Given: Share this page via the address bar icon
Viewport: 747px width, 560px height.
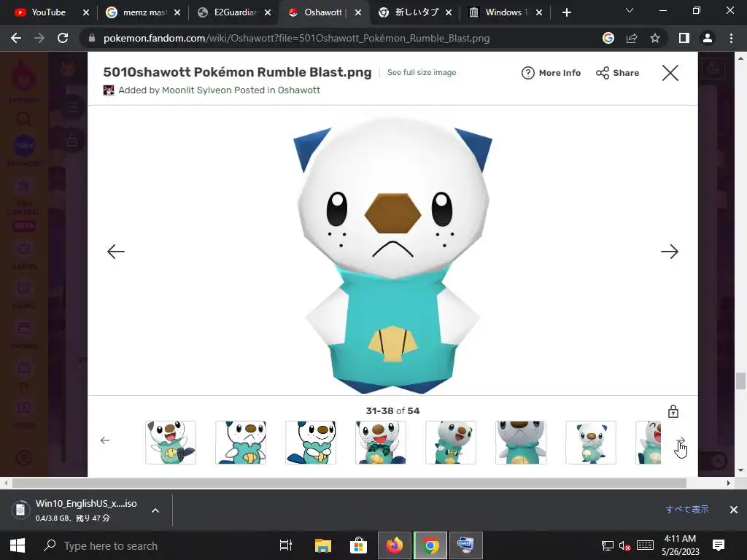Looking at the screenshot, I should tap(632, 38).
